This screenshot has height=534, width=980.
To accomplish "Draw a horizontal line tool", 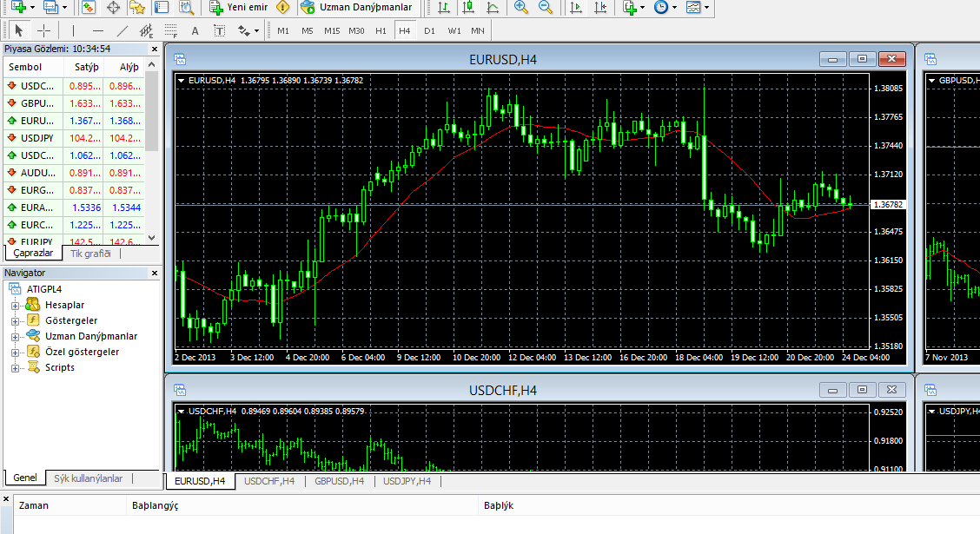I will coord(98,30).
